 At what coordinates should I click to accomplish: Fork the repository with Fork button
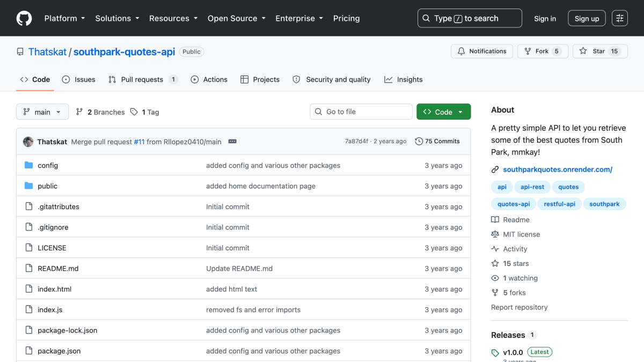click(543, 51)
